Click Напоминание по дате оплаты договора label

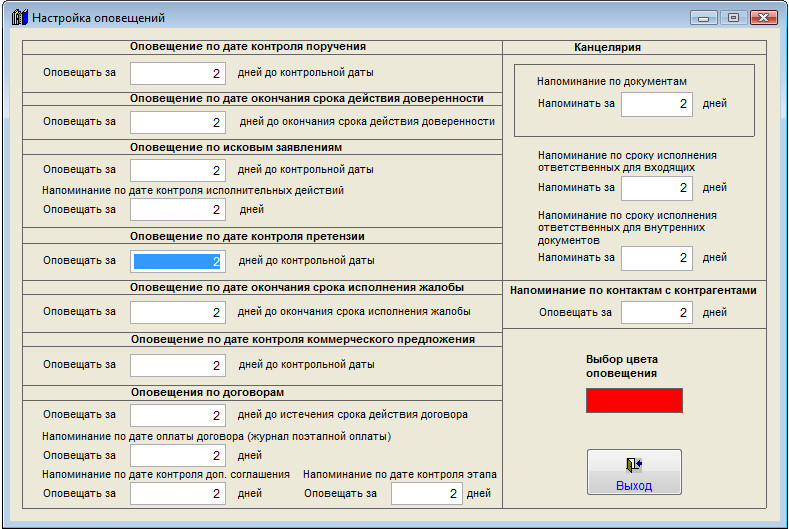[216, 436]
